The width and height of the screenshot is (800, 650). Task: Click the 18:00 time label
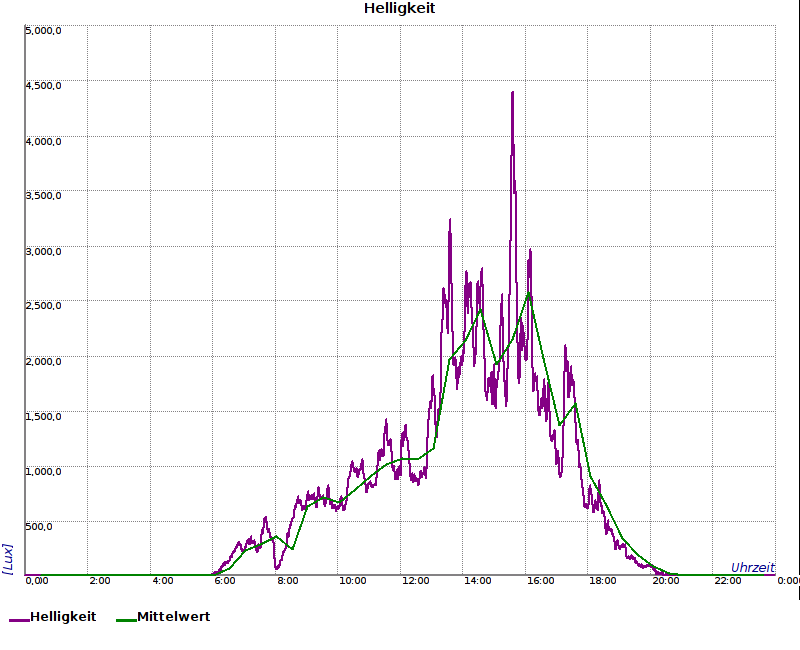[x=603, y=581]
